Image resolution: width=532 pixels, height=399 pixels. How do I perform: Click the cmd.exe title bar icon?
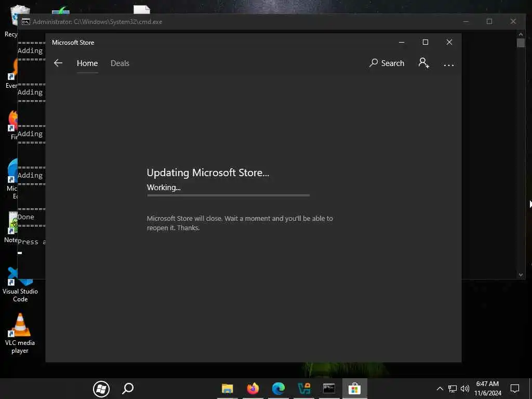tap(26, 22)
